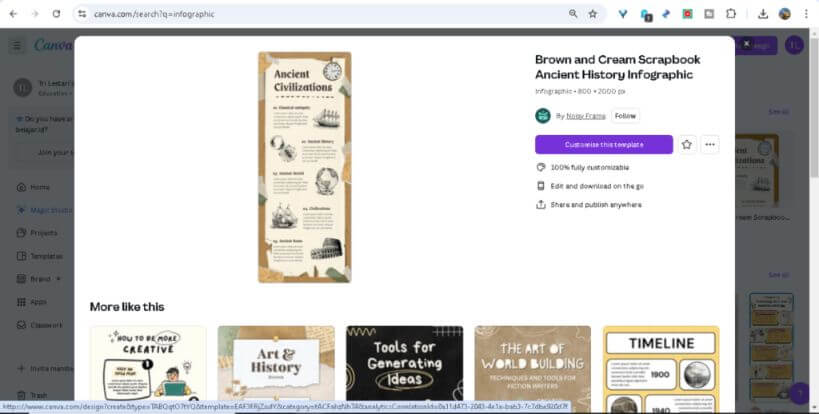Open The Art of World Building template

pos(533,363)
